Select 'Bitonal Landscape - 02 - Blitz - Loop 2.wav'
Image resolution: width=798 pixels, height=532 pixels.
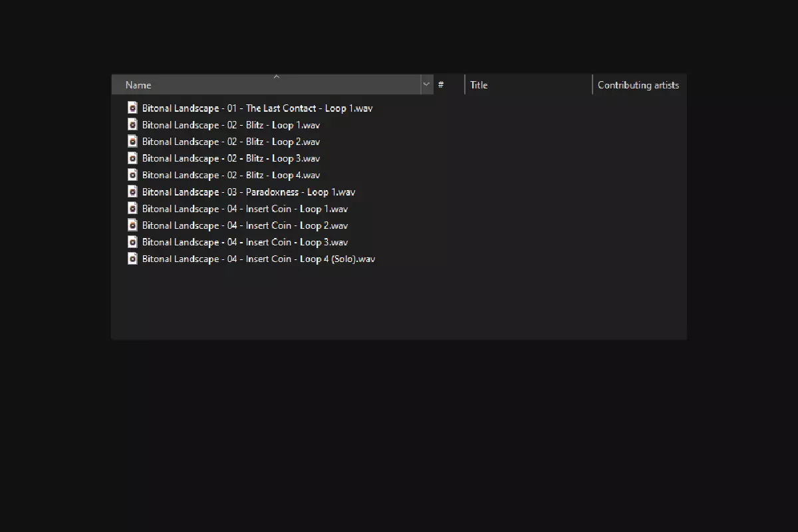pos(231,141)
